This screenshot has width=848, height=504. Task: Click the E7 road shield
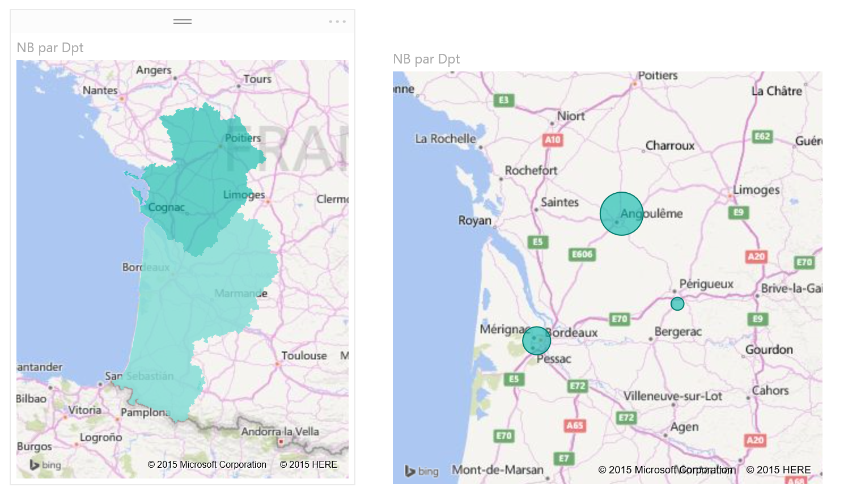tap(564, 458)
